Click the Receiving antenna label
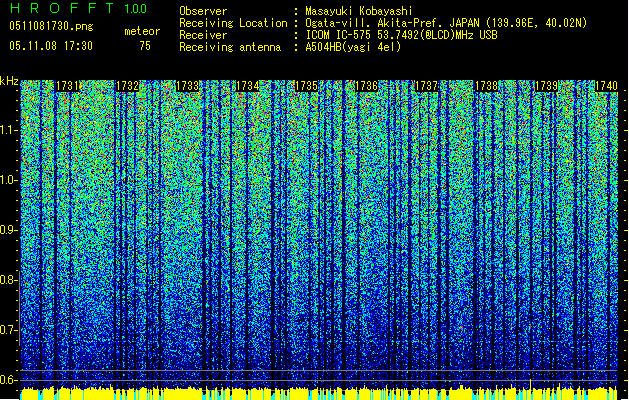This screenshot has width=629, height=400. (230, 47)
